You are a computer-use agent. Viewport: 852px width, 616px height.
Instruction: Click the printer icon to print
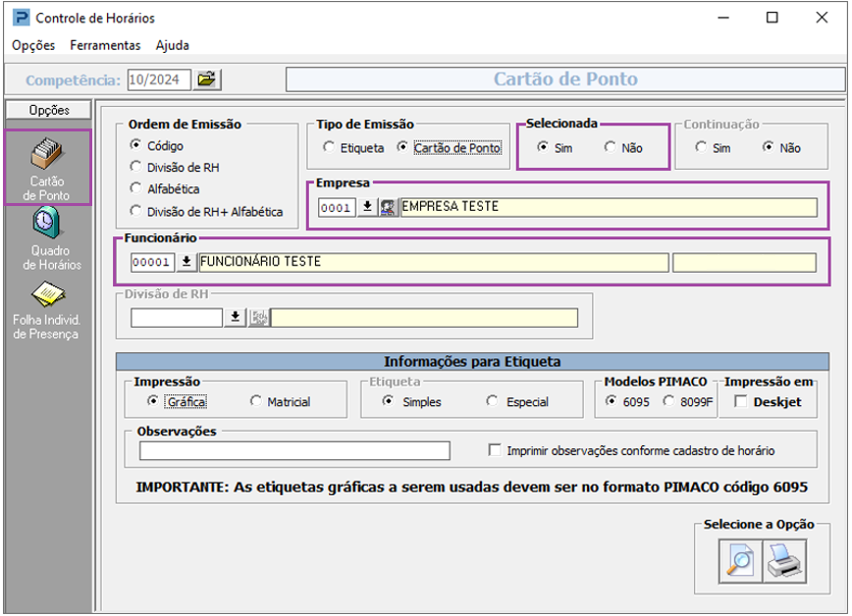(x=783, y=561)
